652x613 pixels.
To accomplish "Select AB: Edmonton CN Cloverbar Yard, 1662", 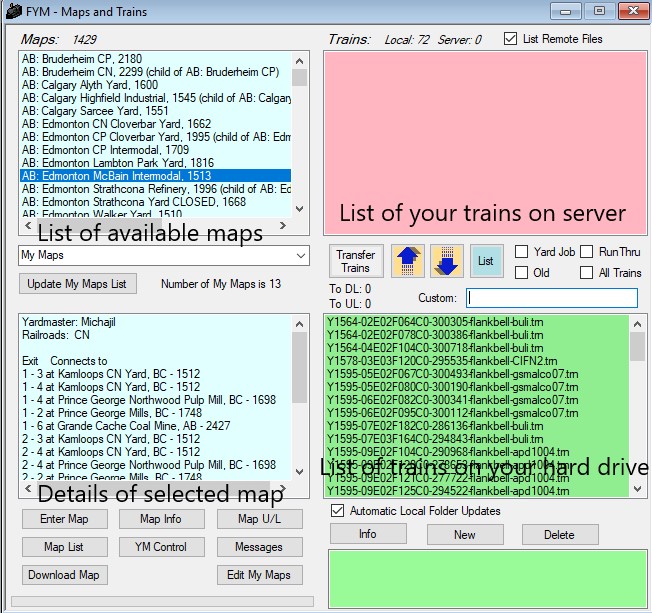I will [x=156, y=124].
